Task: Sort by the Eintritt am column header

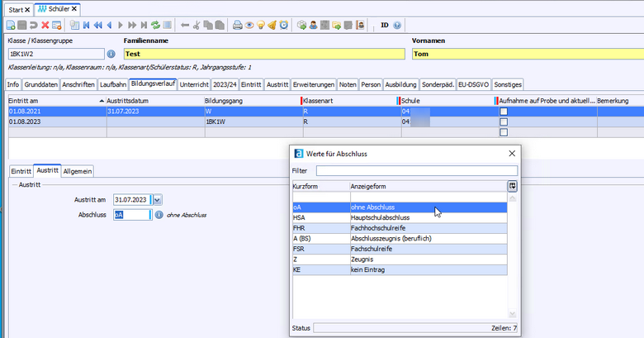Action: 57,101
